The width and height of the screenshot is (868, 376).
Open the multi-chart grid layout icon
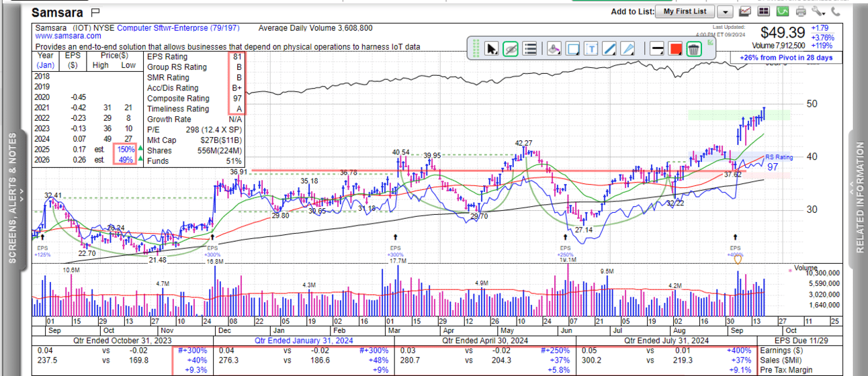coord(764,11)
